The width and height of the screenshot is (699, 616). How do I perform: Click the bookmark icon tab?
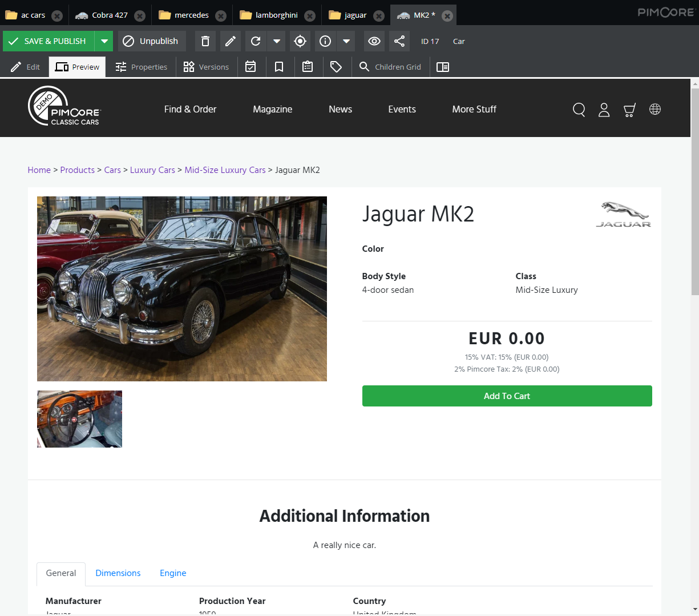pyautogui.click(x=279, y=67)
